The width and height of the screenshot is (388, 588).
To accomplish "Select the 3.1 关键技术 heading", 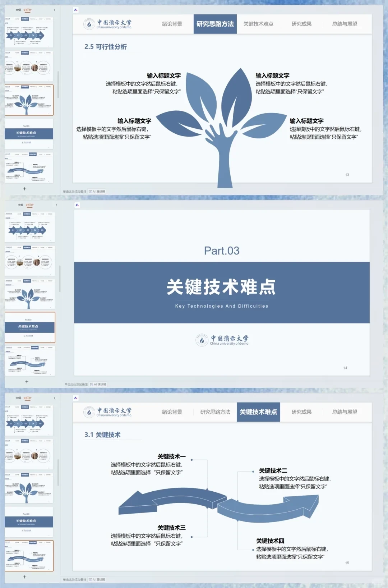I will [x=102, y=435].
